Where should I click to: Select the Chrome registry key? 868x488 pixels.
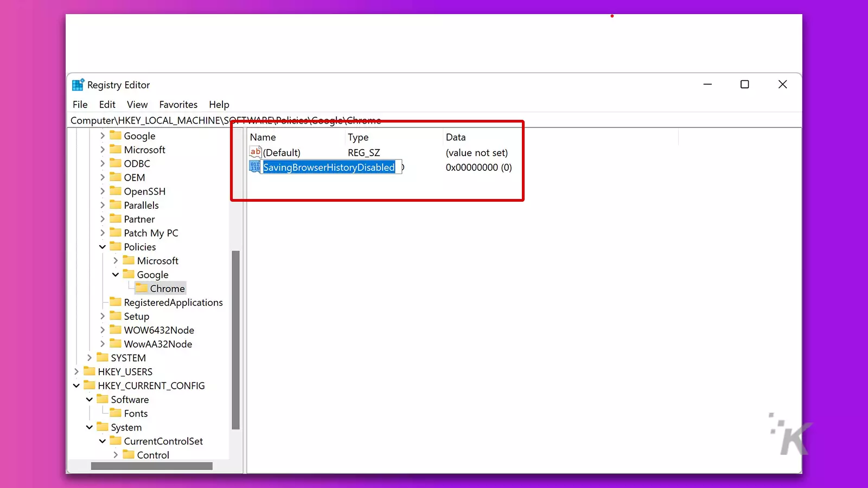(x=167, y=288)
